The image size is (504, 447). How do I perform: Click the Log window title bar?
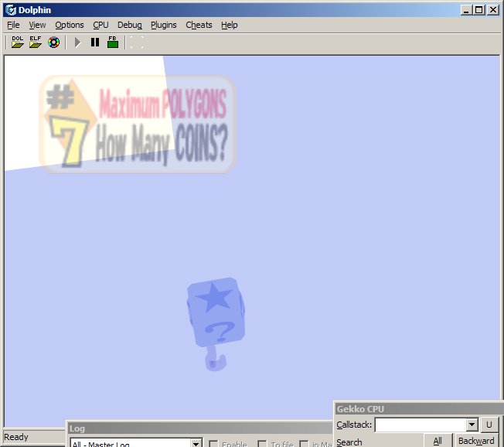coord(200,428)
